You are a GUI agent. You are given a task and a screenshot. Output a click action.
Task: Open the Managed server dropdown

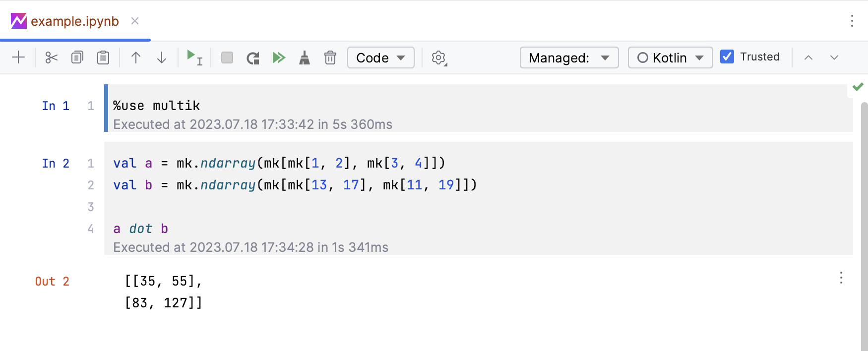[569, 58]
